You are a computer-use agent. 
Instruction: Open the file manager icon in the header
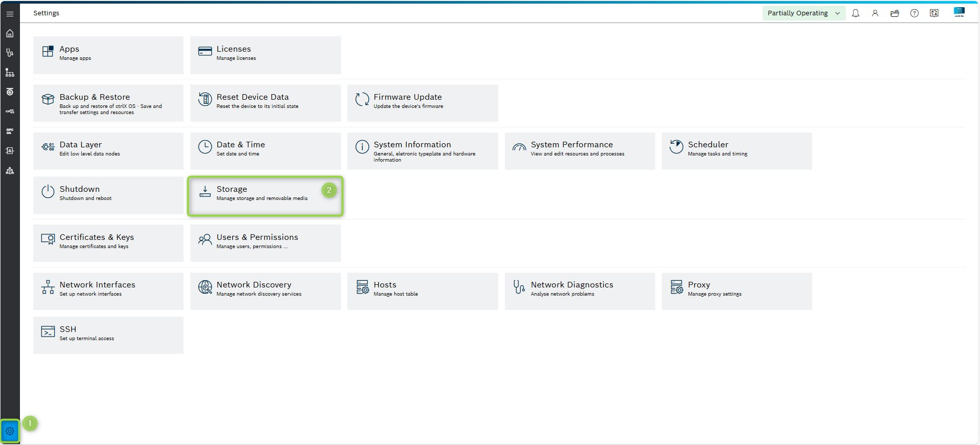click(x=895, y=13)
